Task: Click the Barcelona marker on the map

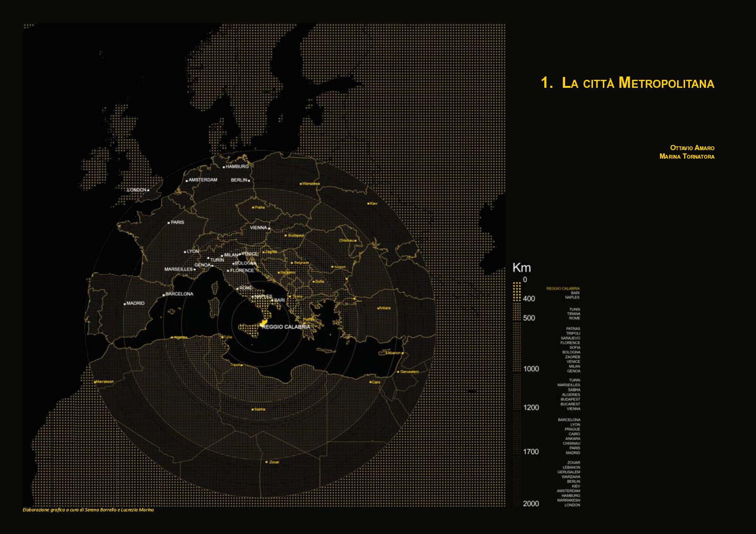Action: [x=164, y=295]
